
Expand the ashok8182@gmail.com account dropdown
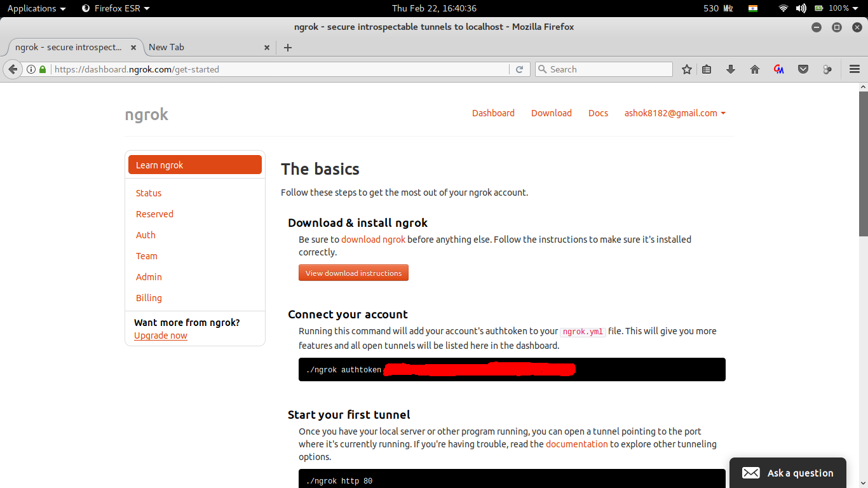pos(674,113)
